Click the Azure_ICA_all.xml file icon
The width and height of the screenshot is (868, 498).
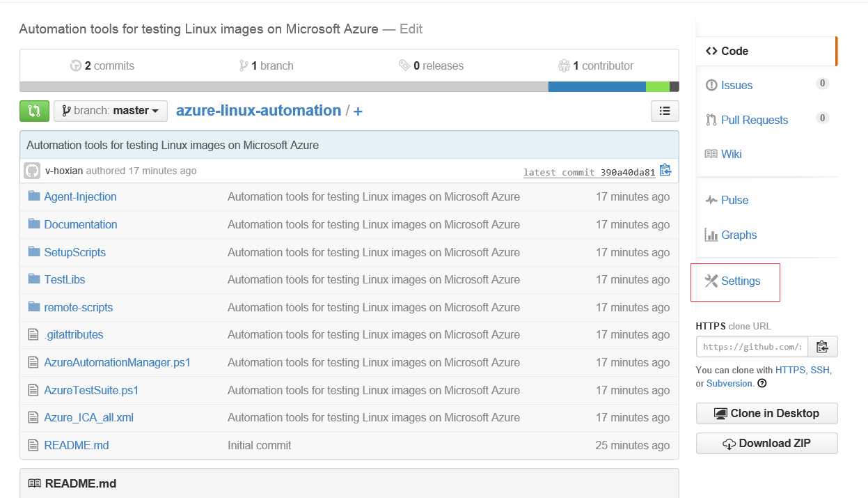[x=33, y=417]
